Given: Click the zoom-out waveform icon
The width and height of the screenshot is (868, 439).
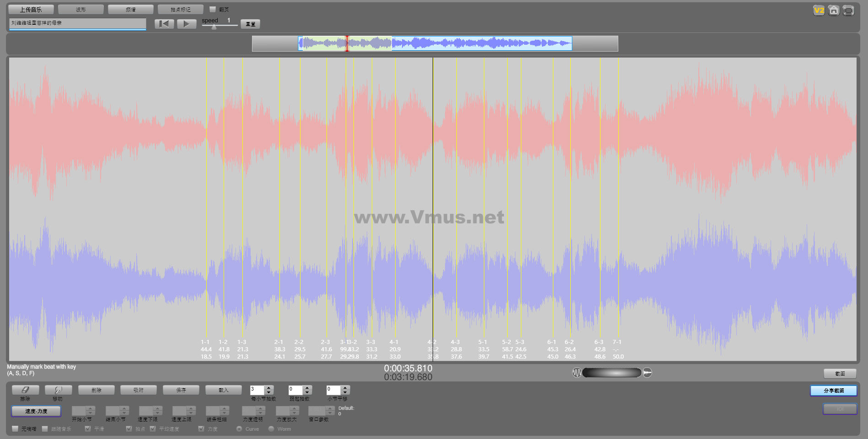Looking at the screenshot, I should tap(577, 373).
